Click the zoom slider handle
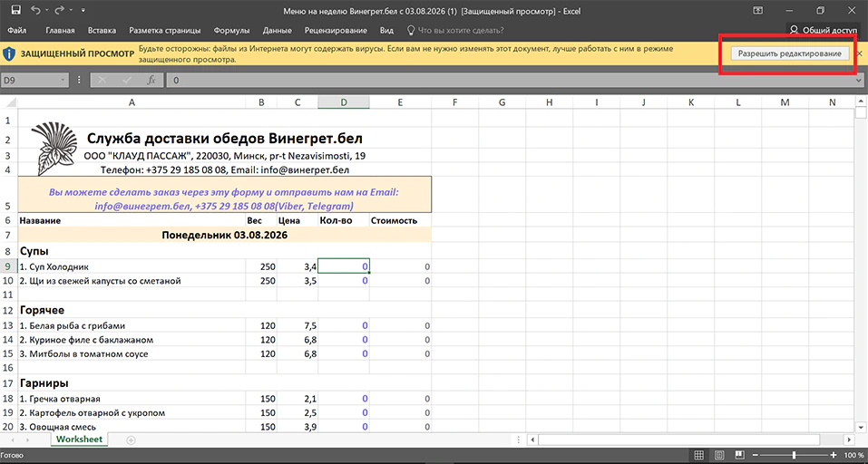 pyautogui.click(x=794, y=455)
